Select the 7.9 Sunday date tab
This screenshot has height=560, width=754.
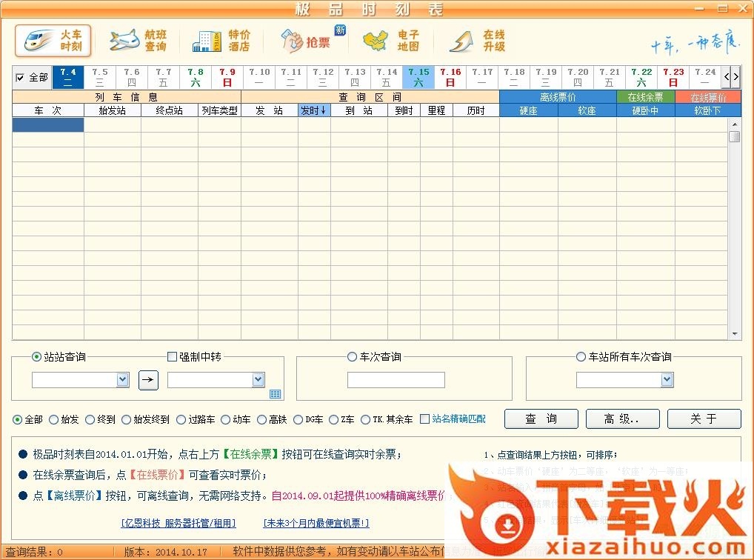(x=227, y=77)
